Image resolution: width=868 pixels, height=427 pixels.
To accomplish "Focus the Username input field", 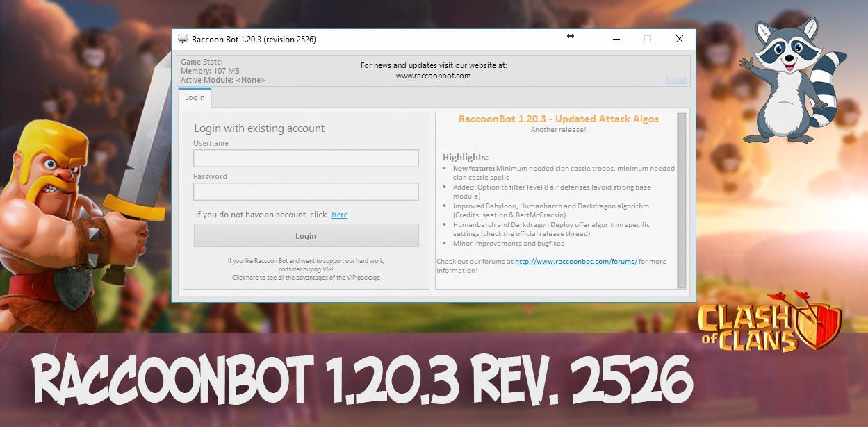I will [x=306, y=158].
